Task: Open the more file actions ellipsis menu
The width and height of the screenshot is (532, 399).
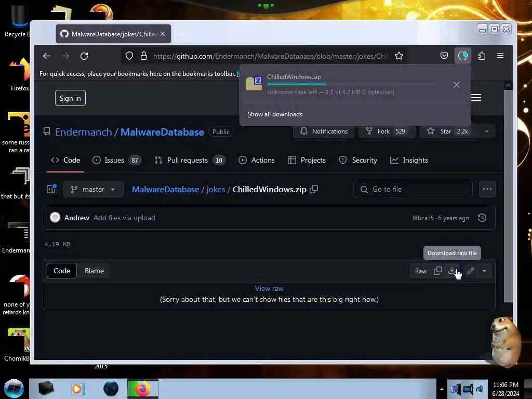Action: (x=487, y=189)
